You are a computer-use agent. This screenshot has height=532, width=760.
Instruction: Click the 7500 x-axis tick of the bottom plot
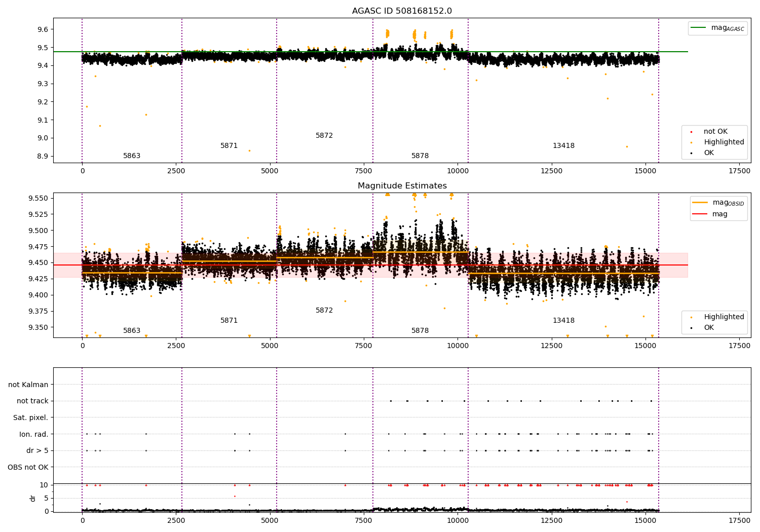pos(364,520)
